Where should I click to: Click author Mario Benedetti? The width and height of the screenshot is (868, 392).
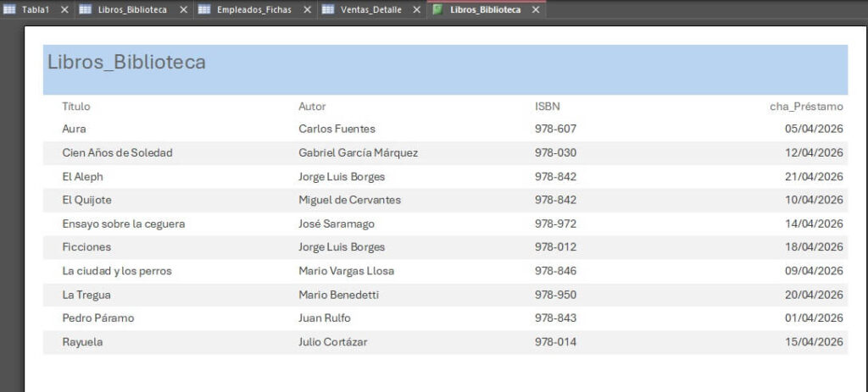coord(339,295)
